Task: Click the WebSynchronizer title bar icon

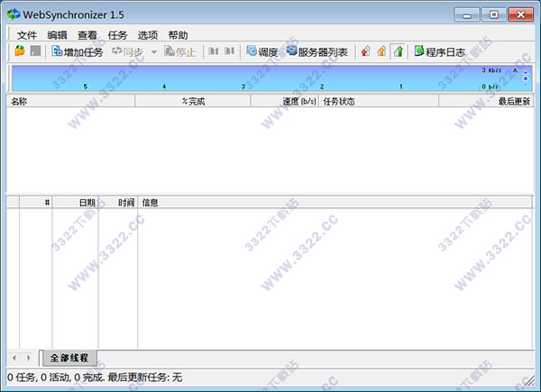Action: (x=14, y=14)
